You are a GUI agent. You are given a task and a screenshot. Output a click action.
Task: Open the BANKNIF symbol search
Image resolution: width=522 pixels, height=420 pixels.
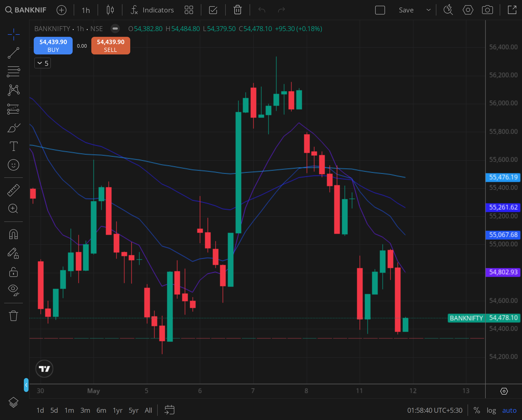pos(26,10)
